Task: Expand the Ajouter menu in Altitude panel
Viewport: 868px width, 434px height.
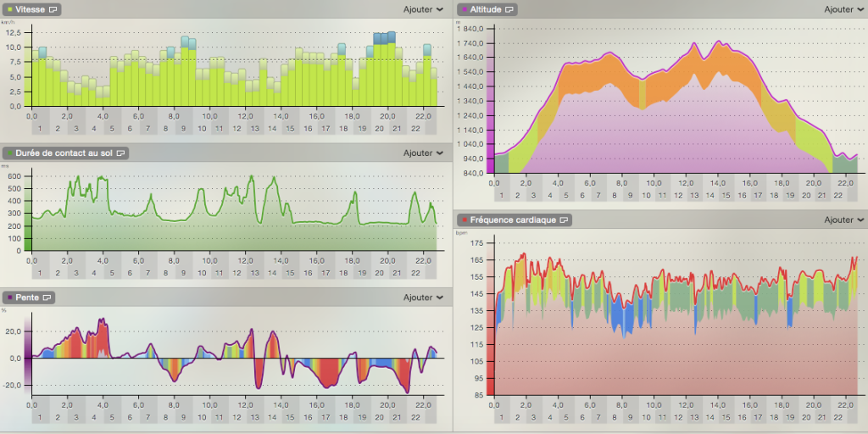Action: coord(844,9)
